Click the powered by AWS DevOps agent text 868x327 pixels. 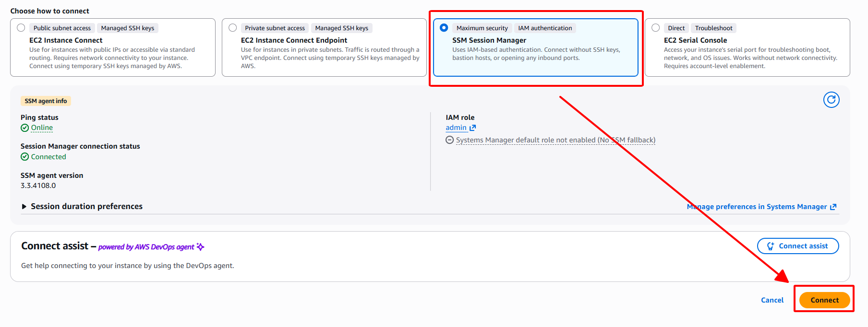point(146,247)
